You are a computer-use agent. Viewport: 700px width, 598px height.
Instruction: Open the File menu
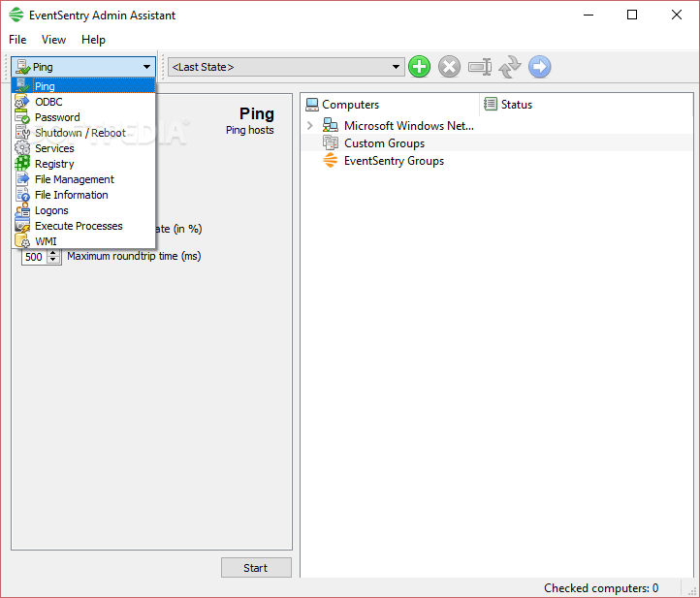[x=17, y=40]
